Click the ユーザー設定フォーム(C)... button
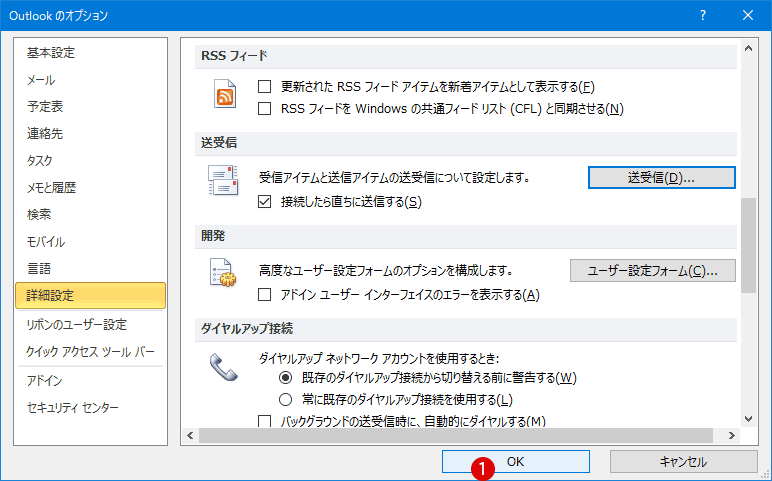The image size is (772, 481). click(653, 271)
